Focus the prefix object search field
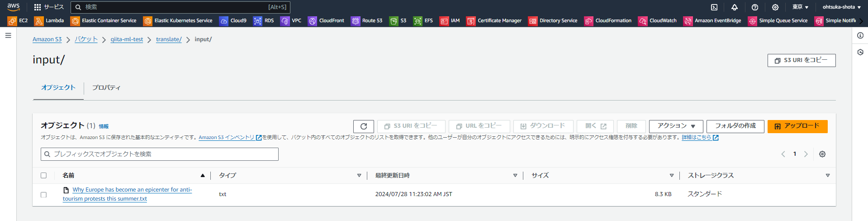Image resolution: width=868 pixels, height=221 pixels. [160, 154]
